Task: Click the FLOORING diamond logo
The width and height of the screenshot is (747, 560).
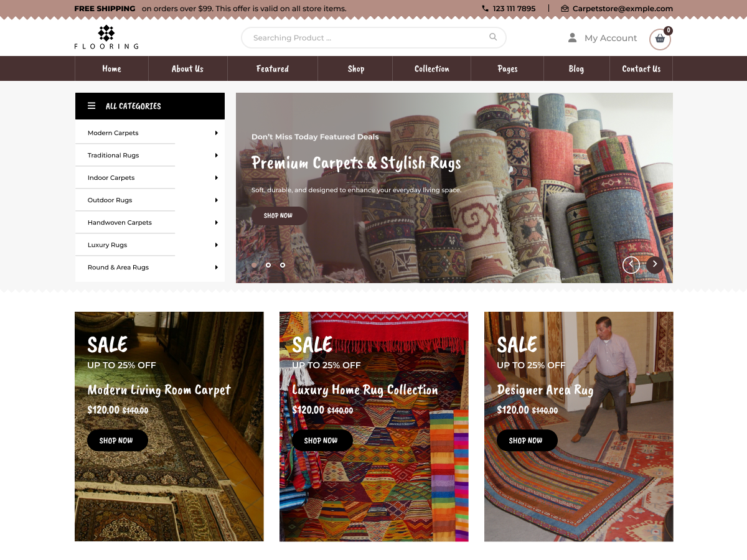Action: tap(106, 32)
